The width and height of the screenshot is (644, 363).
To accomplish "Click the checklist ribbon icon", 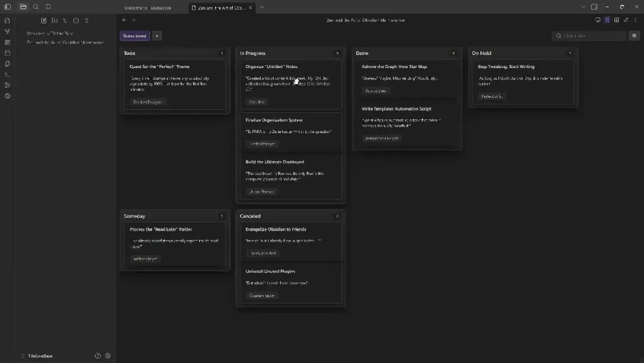I will tap(7, 85).
